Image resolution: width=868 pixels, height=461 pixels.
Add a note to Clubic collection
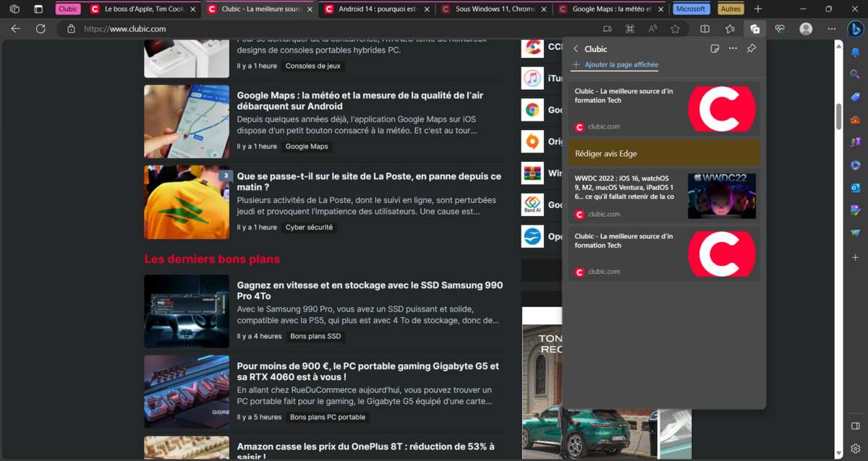(714, 48)
